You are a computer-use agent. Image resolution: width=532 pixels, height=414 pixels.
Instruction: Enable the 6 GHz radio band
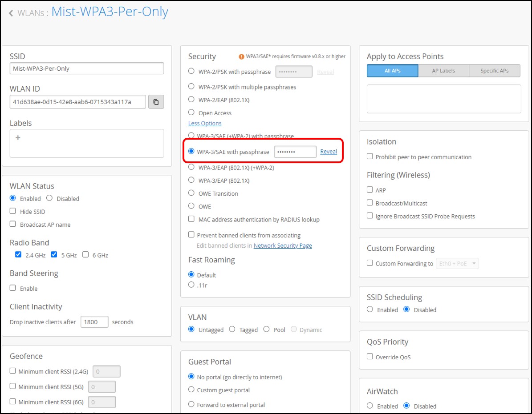[85, 255]
